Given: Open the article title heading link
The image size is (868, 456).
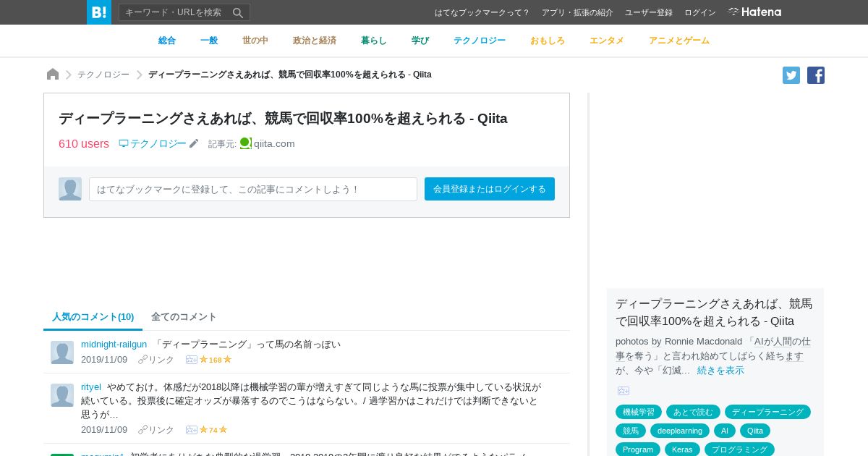Looking at the screenshot, I should tap(283, 118).
